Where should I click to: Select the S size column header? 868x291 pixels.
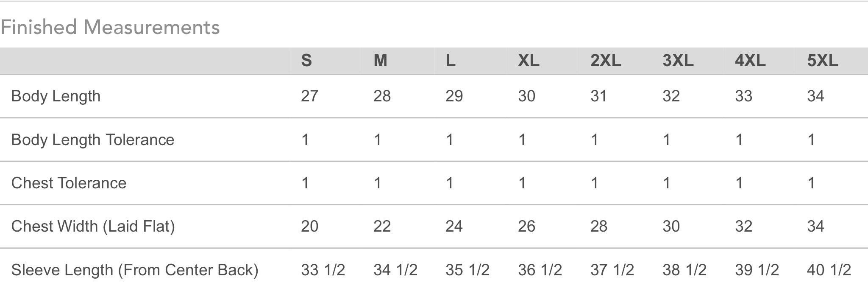(306, 61)
